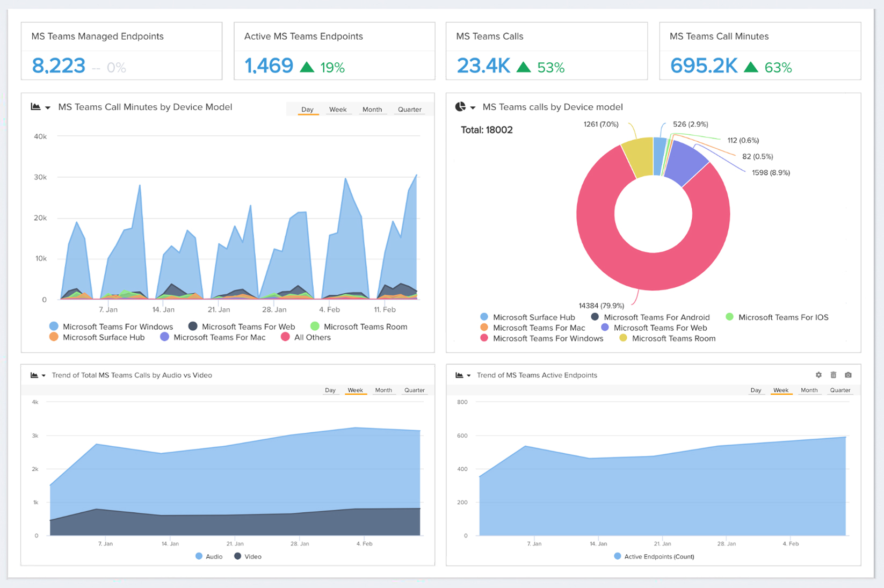Toggle Video series legend item
This screenshot has width=884, height=588.
248,556
